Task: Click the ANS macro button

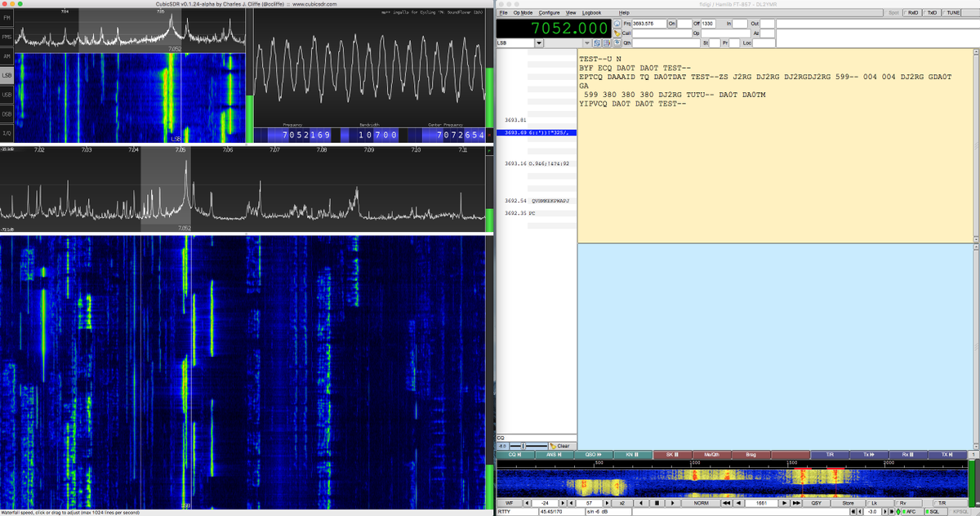Action: click(554, 455)
